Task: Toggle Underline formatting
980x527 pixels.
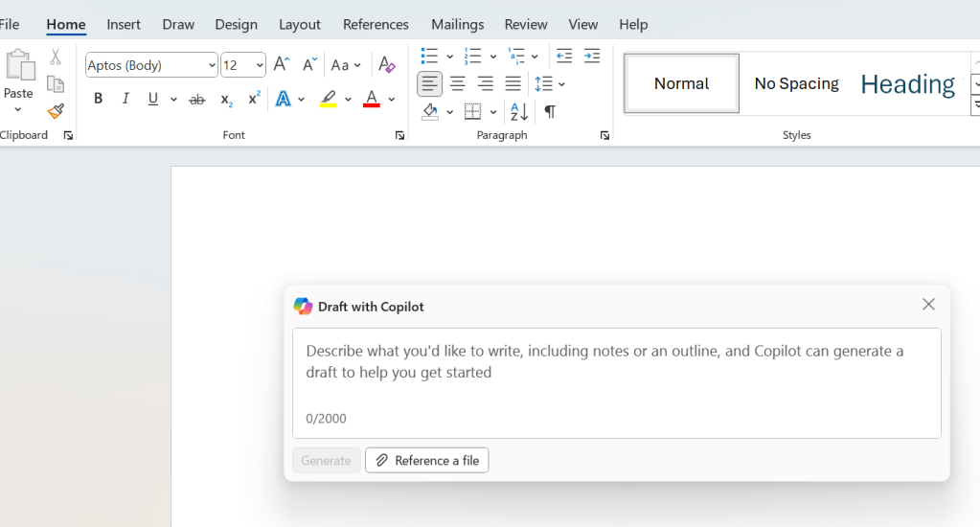Action: (x=152, y=99)
